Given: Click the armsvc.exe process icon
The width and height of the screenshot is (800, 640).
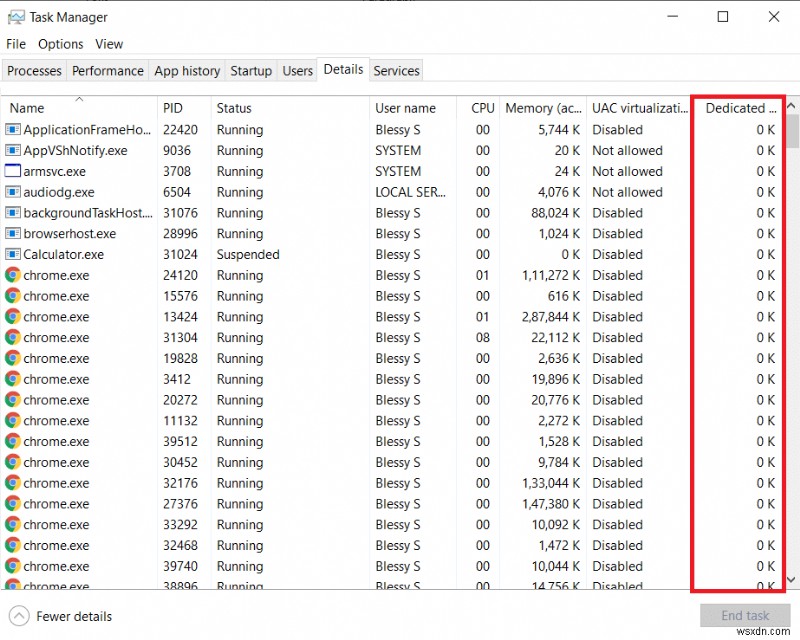Looking at the screenshot, I should click(x=11, y=171).
